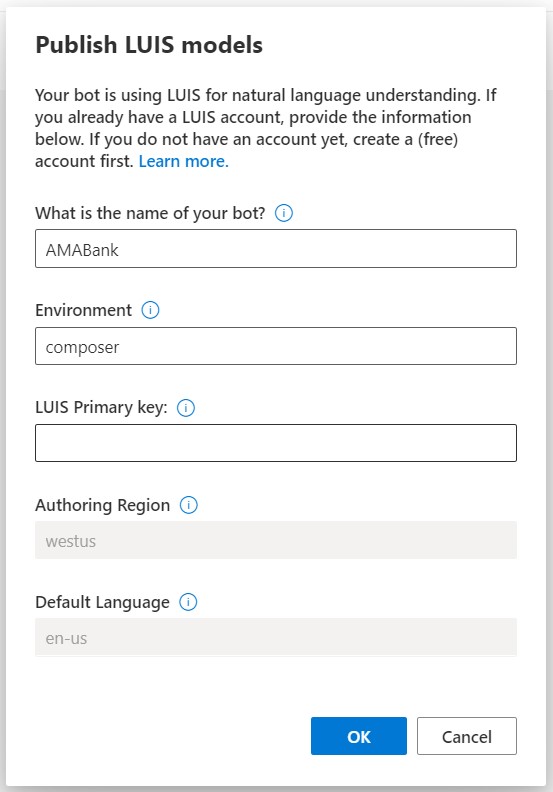Click the Publish LUIS models title
The height and width of the screenshot is (792, 553).
tap(149, 45)
